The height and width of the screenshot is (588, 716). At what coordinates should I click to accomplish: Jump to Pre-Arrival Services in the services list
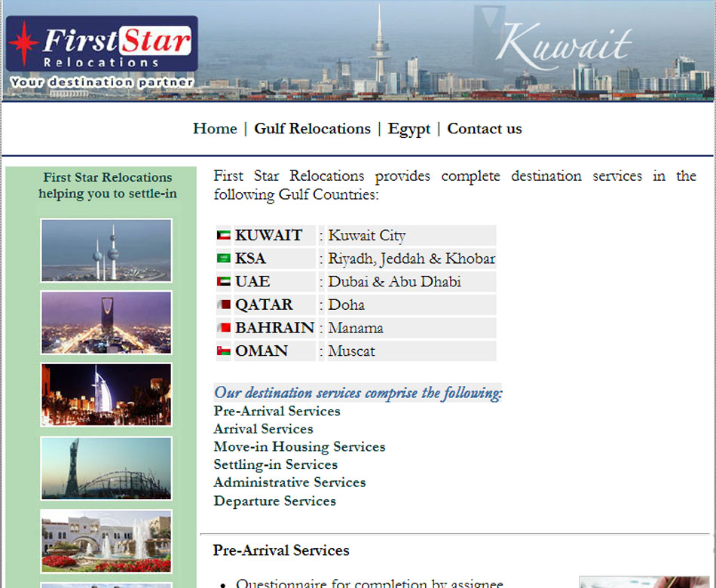tap(277, 411)
